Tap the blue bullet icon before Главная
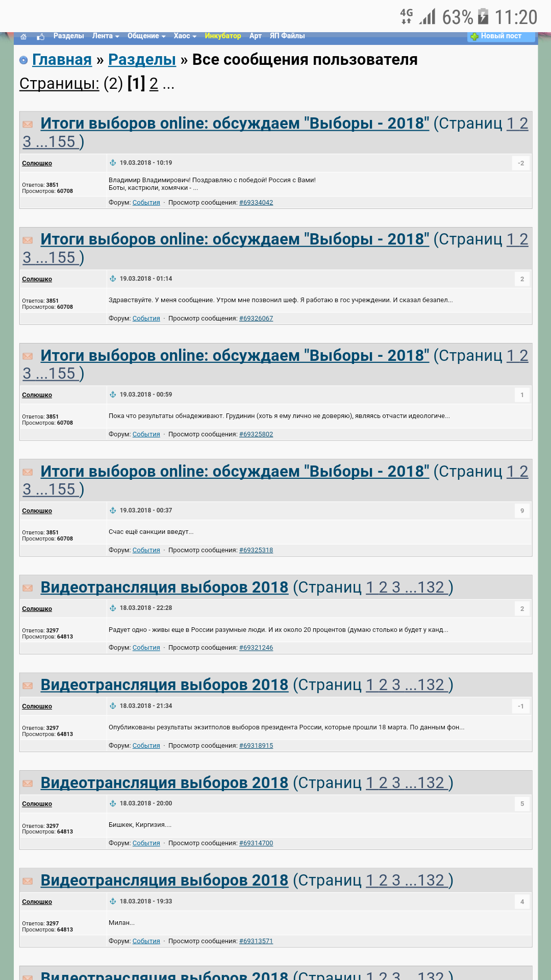Screen dimensions: 551x980 pyautogui.click(x=23, y=60)
